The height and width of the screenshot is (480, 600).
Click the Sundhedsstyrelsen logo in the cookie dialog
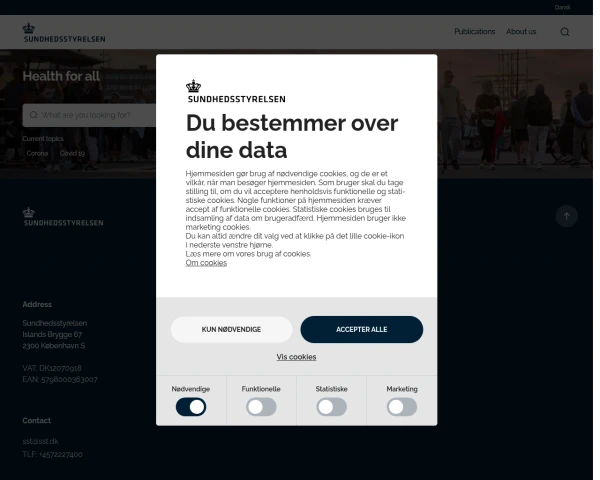[236, 91]
